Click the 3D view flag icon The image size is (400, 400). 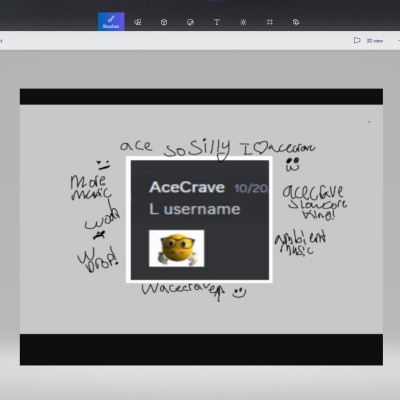tap(357, 40)
